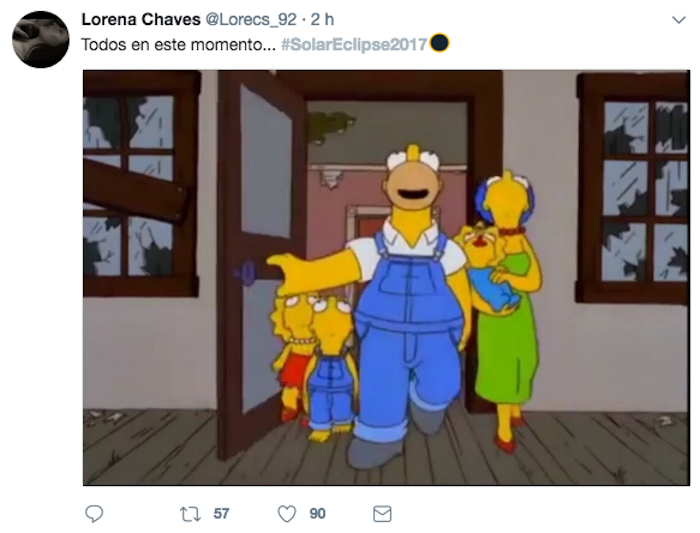View the 90 likes count
This screenshot has width=700, height=533.
pos(317,514)
